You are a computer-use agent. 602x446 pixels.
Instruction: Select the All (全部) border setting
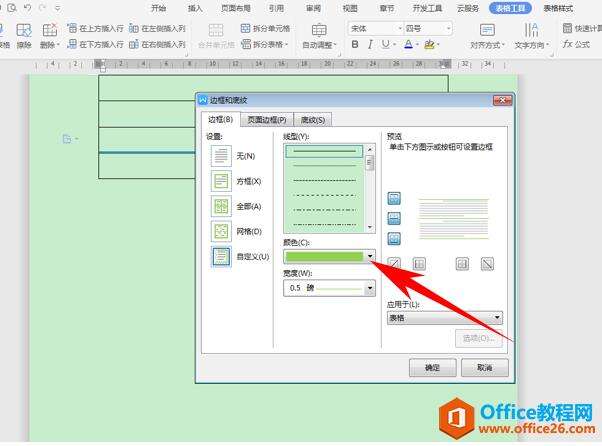click(221, 206)
